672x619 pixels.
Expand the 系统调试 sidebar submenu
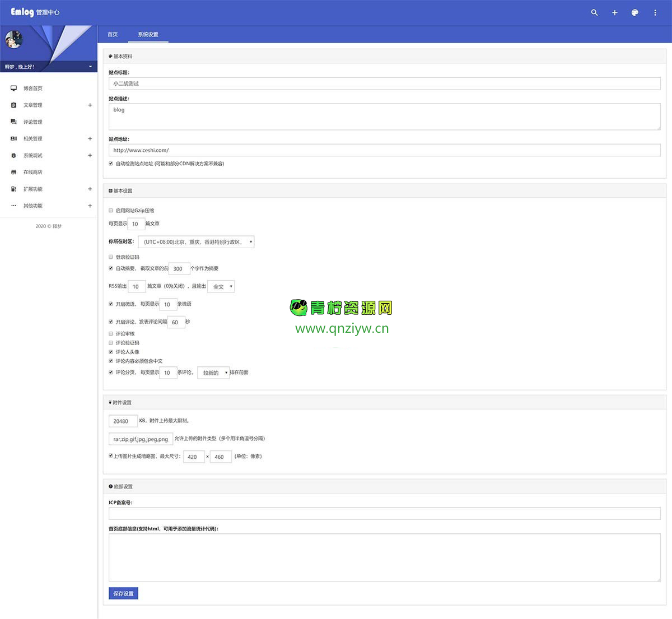point(90,155)
